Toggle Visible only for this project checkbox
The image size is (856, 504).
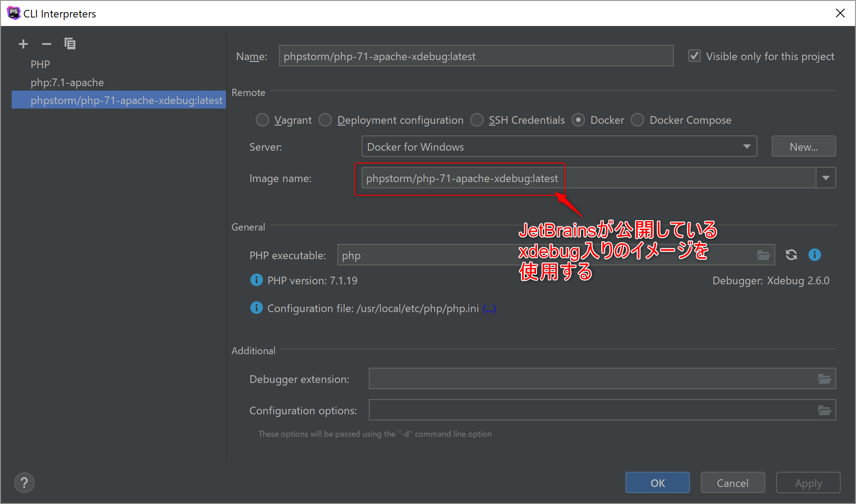(694, 56)
